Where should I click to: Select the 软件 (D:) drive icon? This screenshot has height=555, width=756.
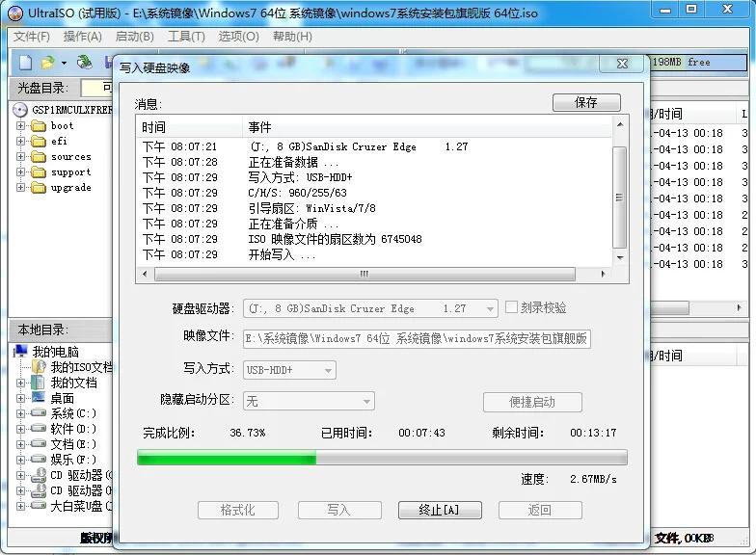click(x=39, y=428)
